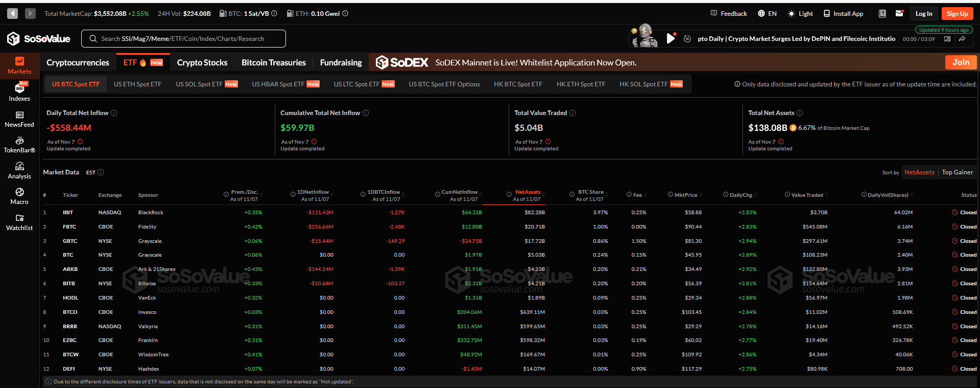980x388 pixels.
Task: Open BTC gas fee info icon
Action: [274, 13]
